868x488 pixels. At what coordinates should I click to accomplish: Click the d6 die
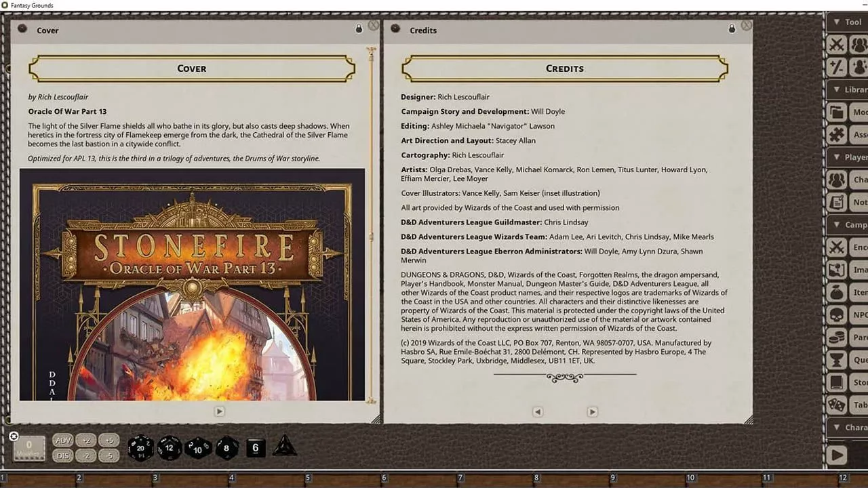(x=256, y=447)
